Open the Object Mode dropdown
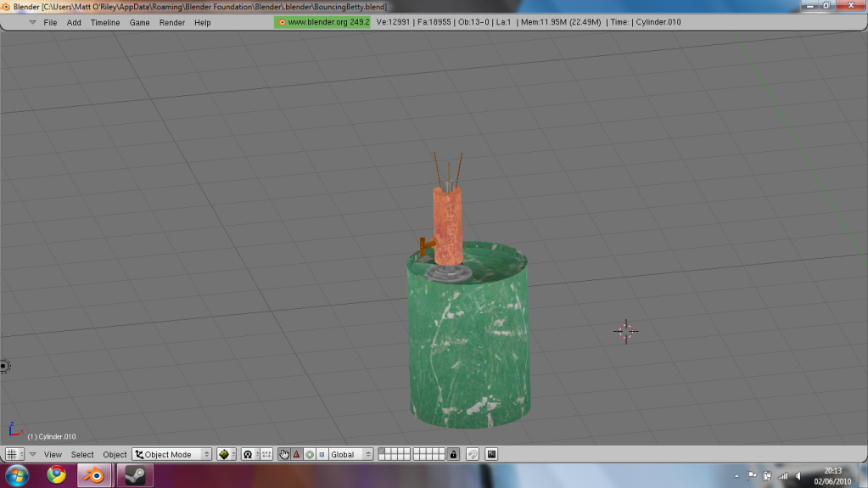This screenshot has width=868, height=488. click(x=172, y=454)
